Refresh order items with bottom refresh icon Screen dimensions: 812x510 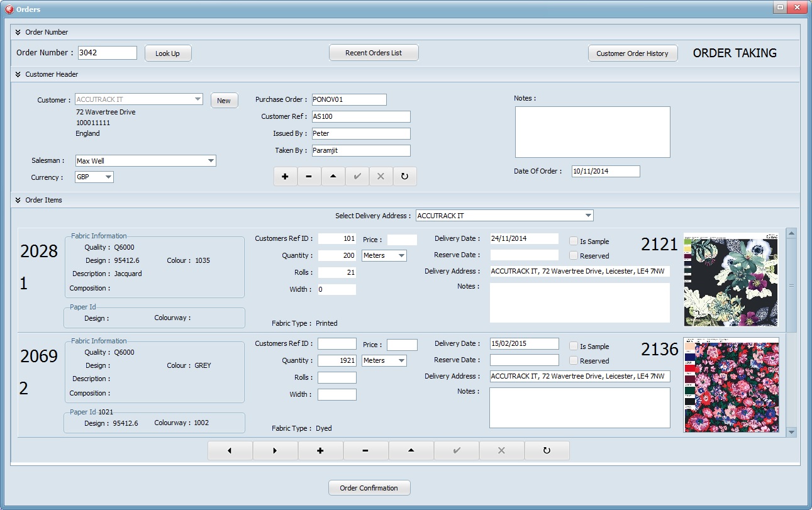coord(547,451)
